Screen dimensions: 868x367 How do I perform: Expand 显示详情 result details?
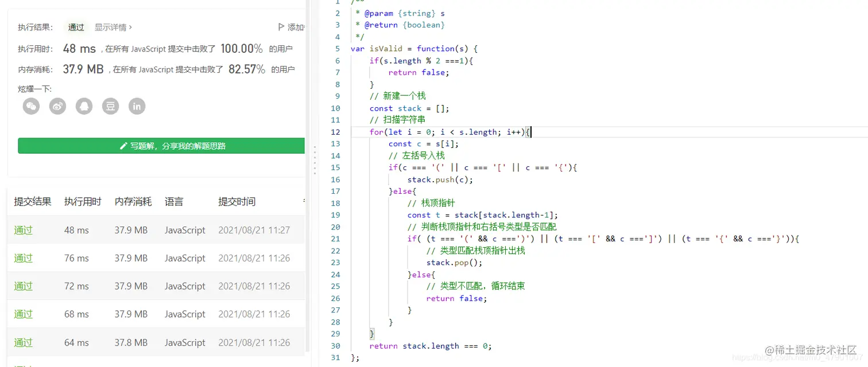pyautogui.click(x=113, y=27)
